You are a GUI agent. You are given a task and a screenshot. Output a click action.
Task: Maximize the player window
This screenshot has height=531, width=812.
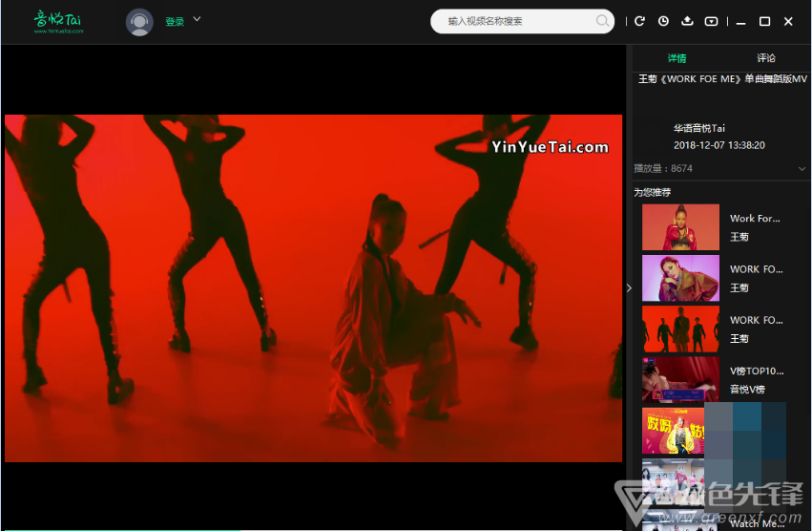(x=764, y=21)
